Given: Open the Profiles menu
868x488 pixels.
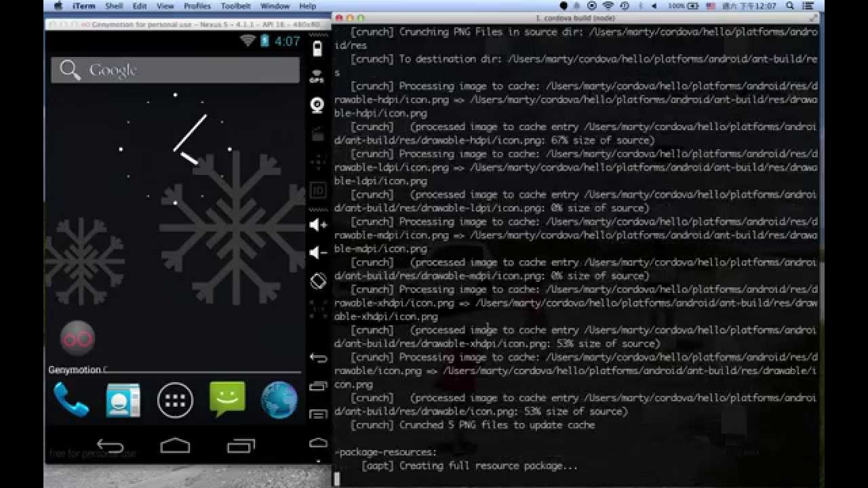Looking at the screenshot, I should click(197, 6).
